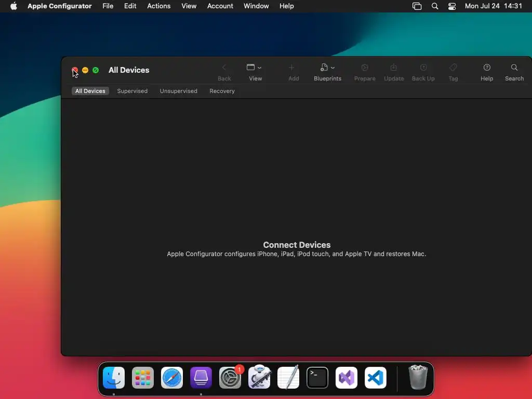Open the Apple menu
Screen dimensions: 532x399
click(14, 6)
